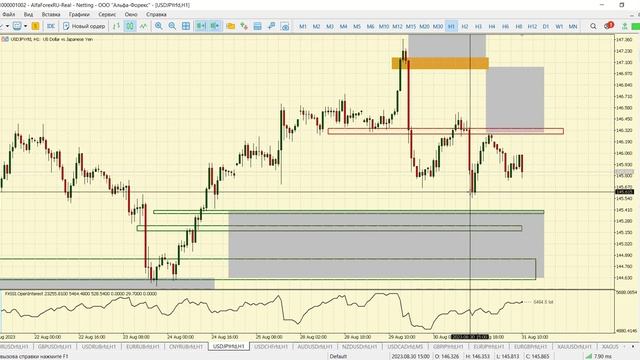Click the yellow market icon in toolbar
Viewport: 640px width, 360px height.
click(x=36, y=26)
